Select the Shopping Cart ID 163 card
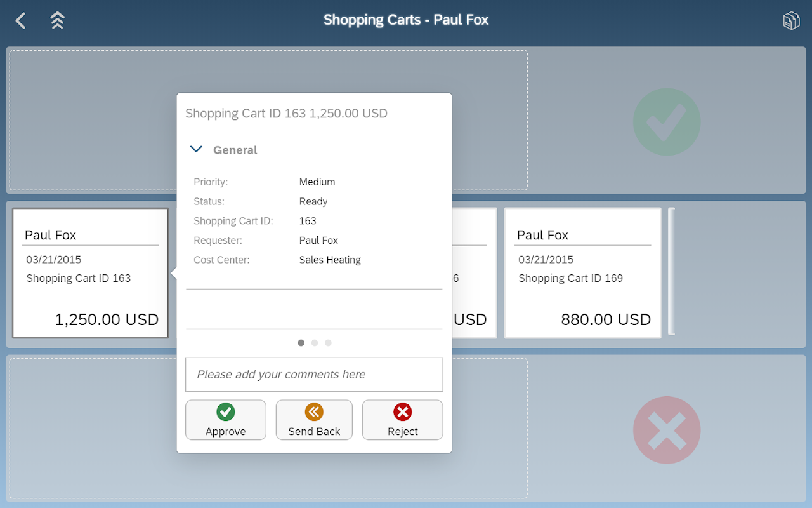Viewport: 812px width, 508px height. (91, 273)
